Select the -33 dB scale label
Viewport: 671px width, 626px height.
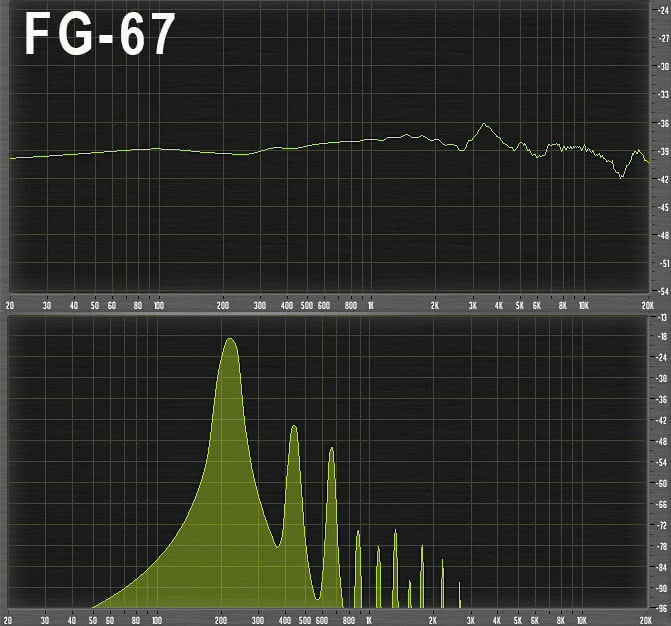663,95
